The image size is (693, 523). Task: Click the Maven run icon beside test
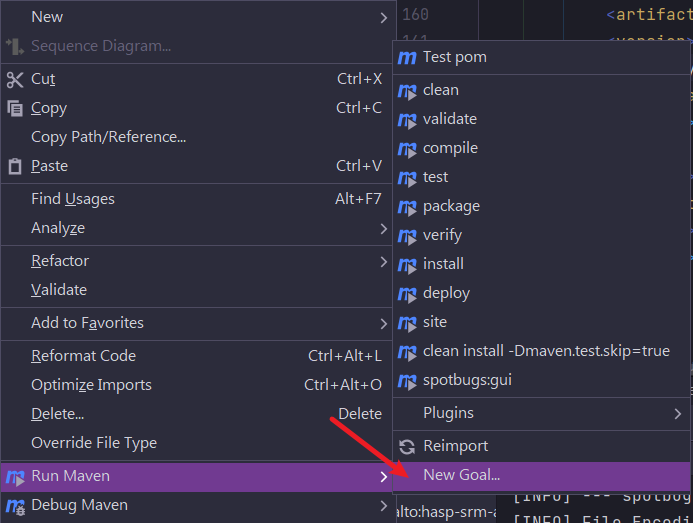pyautogui.click(x=407, y=178)
